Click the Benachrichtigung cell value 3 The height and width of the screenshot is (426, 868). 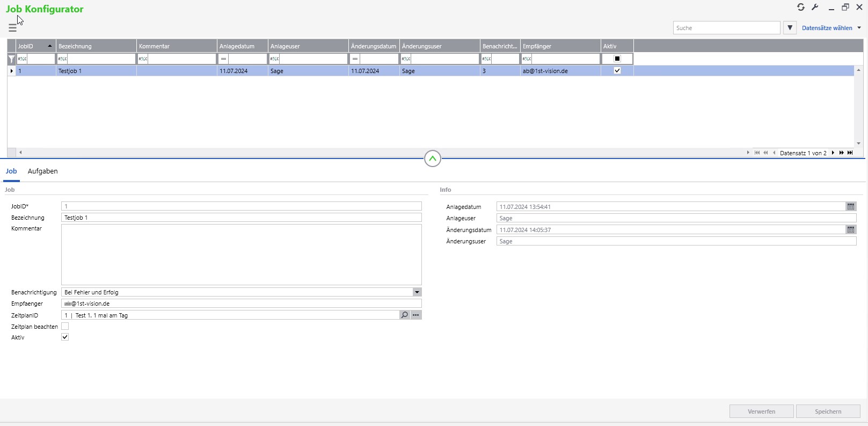(500, 71)
